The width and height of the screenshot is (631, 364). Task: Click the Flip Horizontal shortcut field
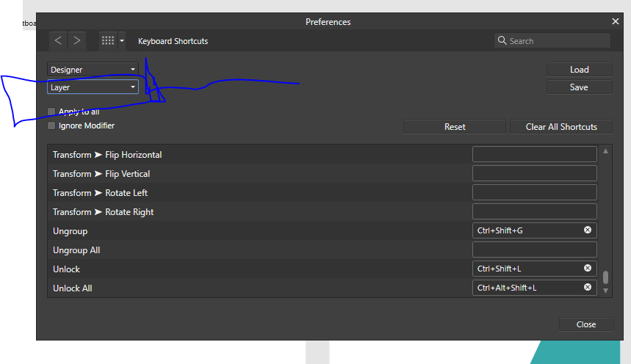535,154
